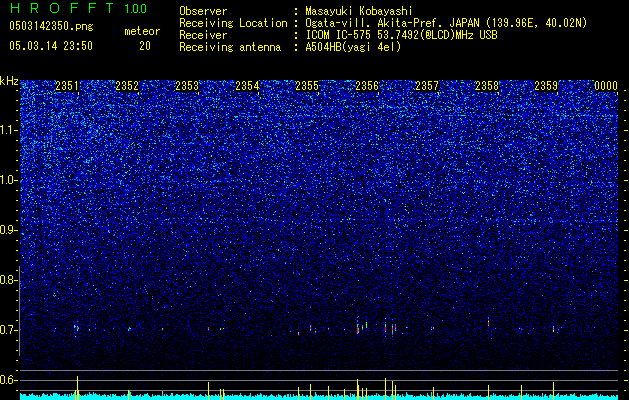
Task: Click the 2356 time marker
Action: (x=367, y=86)
